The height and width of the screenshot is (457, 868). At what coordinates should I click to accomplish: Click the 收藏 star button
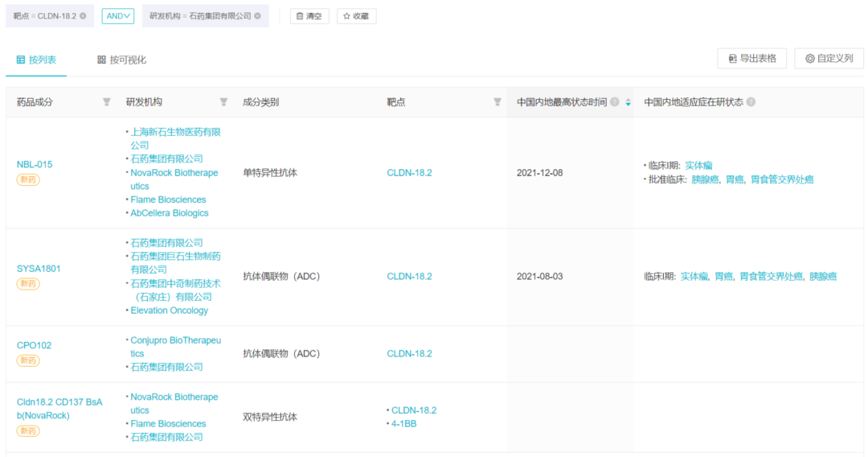click(x=357, y=16)
